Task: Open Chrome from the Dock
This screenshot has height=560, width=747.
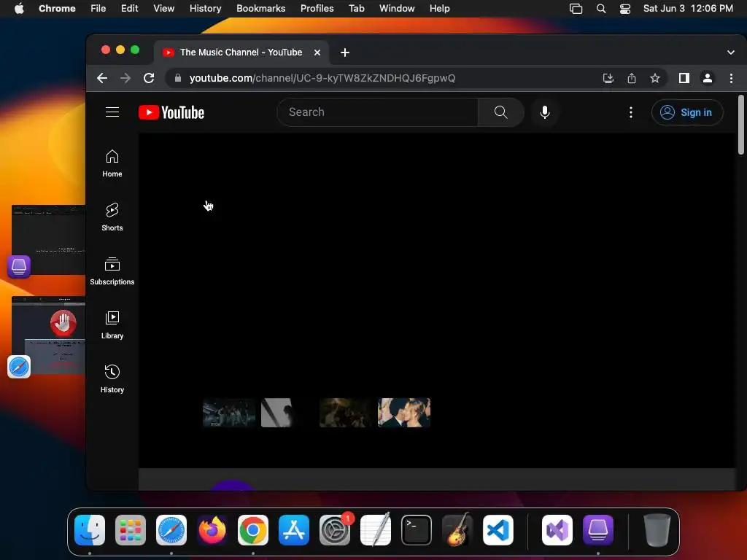Action: click(253, 530)
